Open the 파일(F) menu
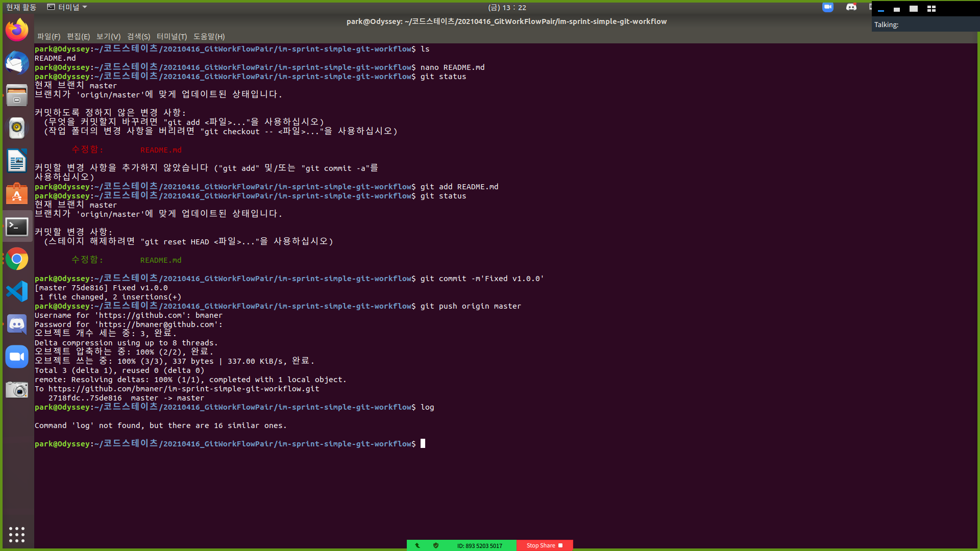980x551 pixels. [x=48, y=37]
